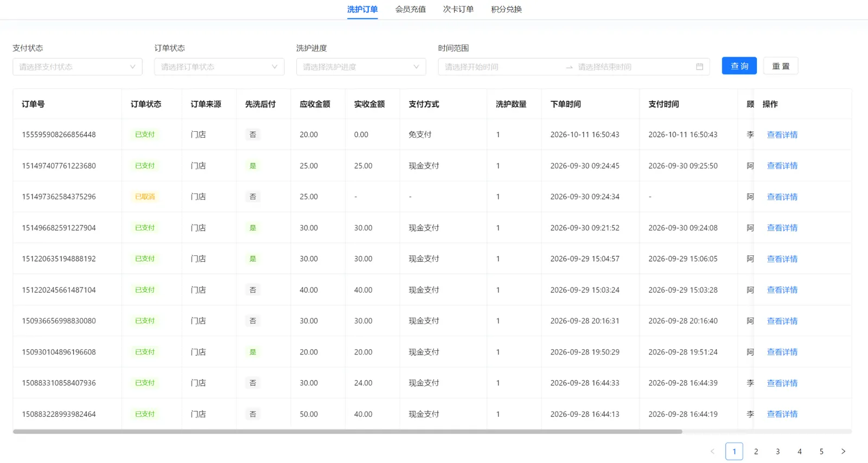
Task: Go to page 5
Action: coord(821,451)
